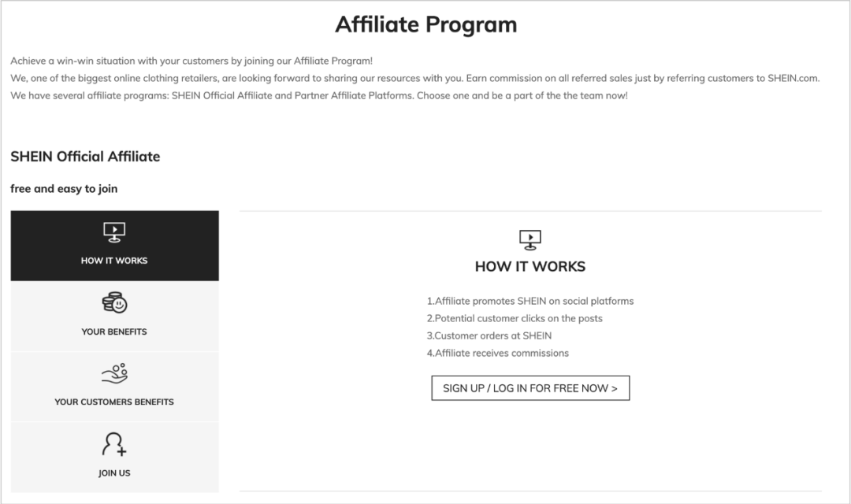The width and height of the screenshot is (851, 504).
Task: Open the JOIN US tab label
Action: [114, 473]
